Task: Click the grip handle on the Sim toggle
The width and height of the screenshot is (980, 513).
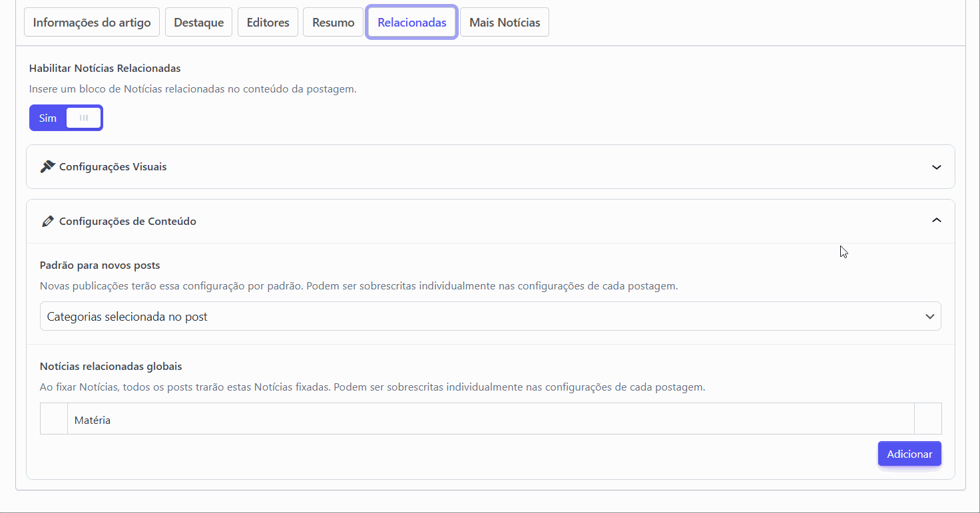Action: point(84,118)
